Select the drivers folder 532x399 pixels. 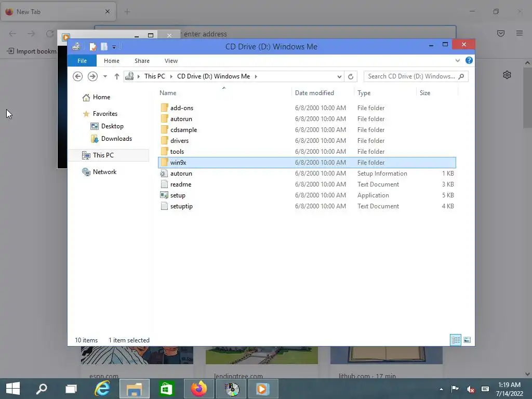[x=179, y=140]
